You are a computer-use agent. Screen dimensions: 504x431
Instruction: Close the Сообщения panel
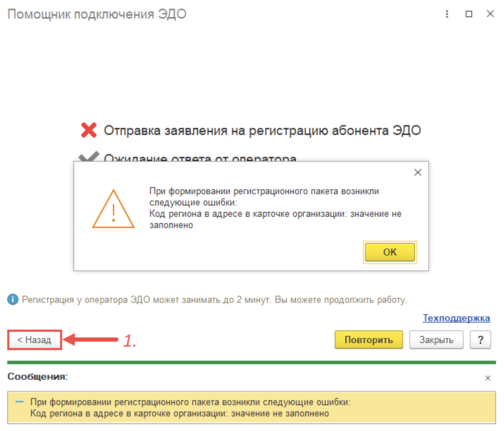(488, 378)
